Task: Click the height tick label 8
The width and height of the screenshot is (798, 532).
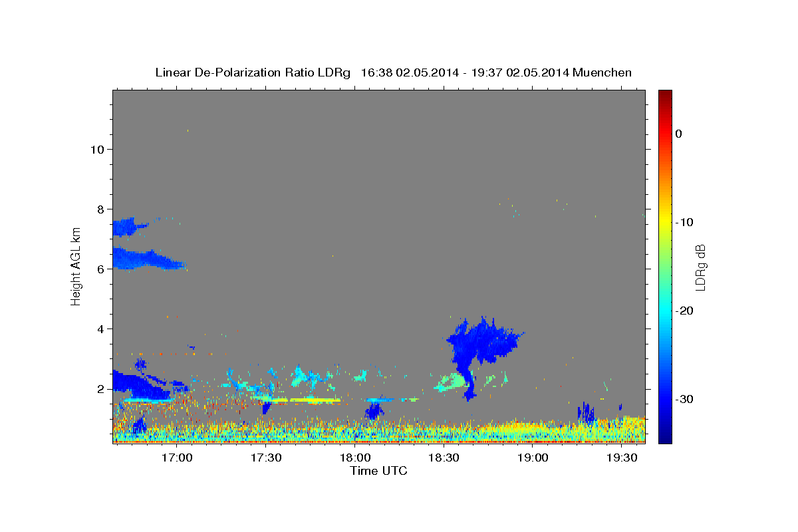Action: pos(101,209)
